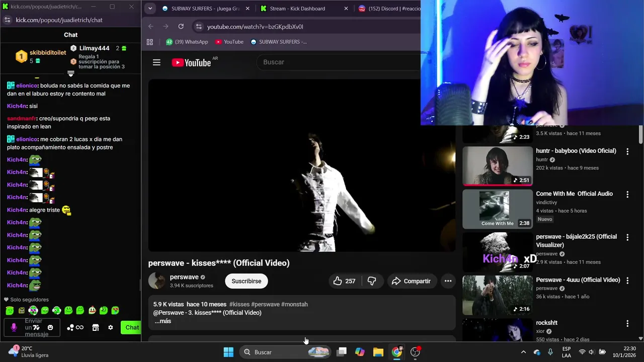Open the YouTube bookmark
Screen dimensions: 644x362
pos(229,42)
